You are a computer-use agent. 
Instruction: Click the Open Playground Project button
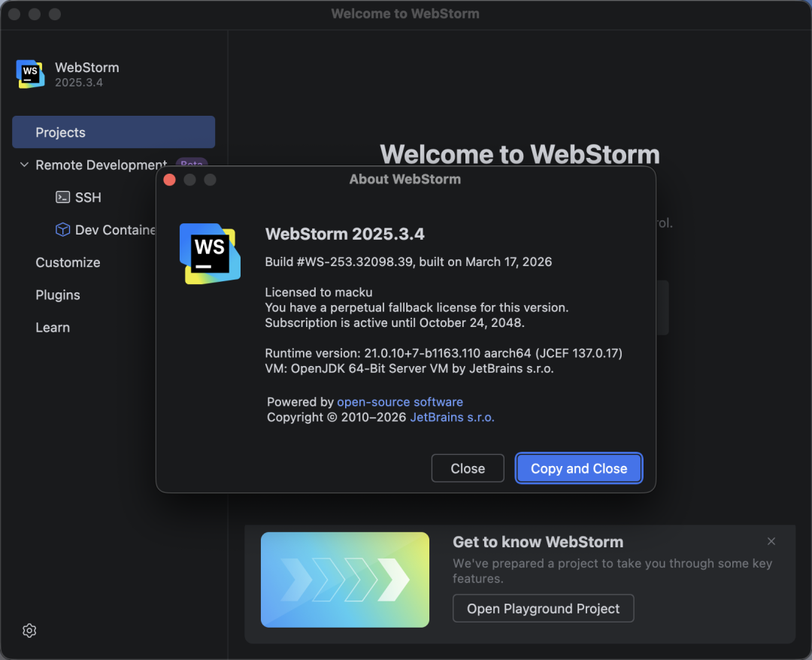pos(543,608)
